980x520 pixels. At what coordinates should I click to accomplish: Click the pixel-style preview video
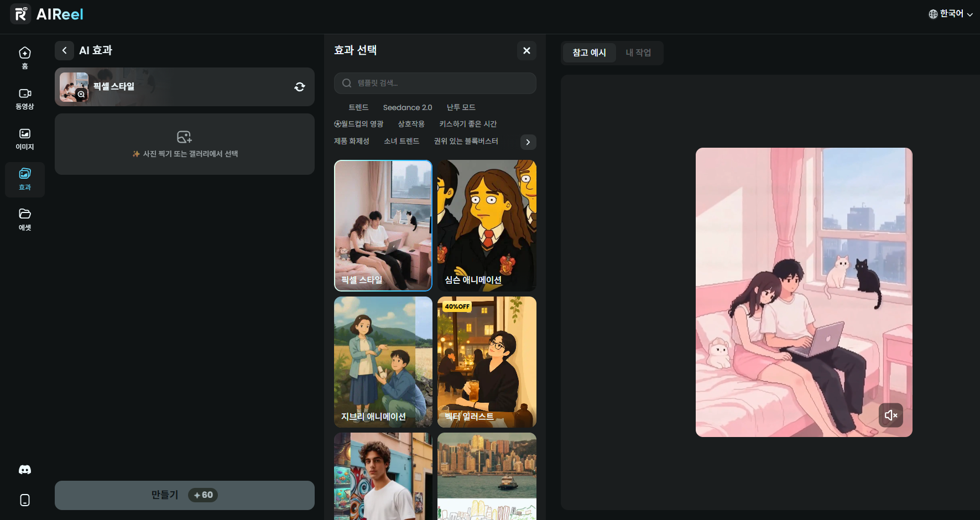coord(804,292)
